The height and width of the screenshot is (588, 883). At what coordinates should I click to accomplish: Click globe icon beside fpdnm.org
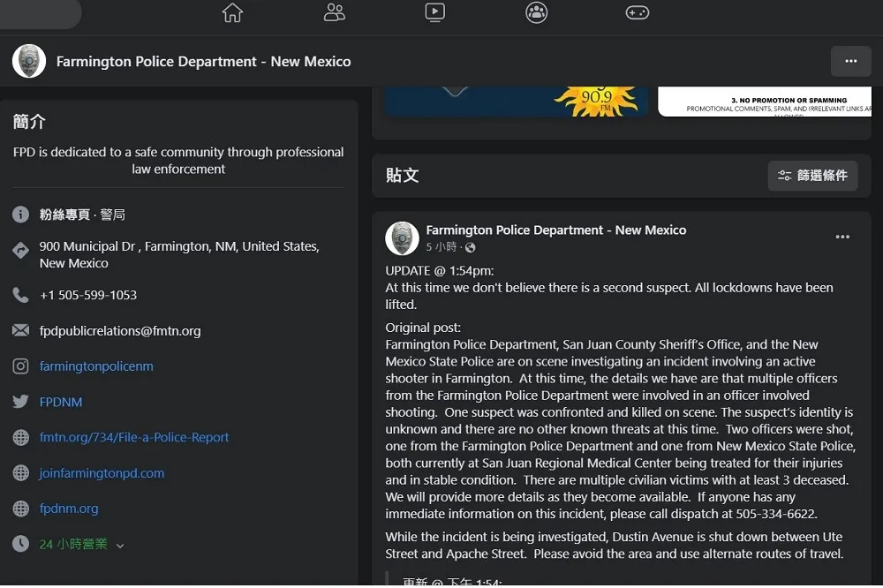pos(21,509)
